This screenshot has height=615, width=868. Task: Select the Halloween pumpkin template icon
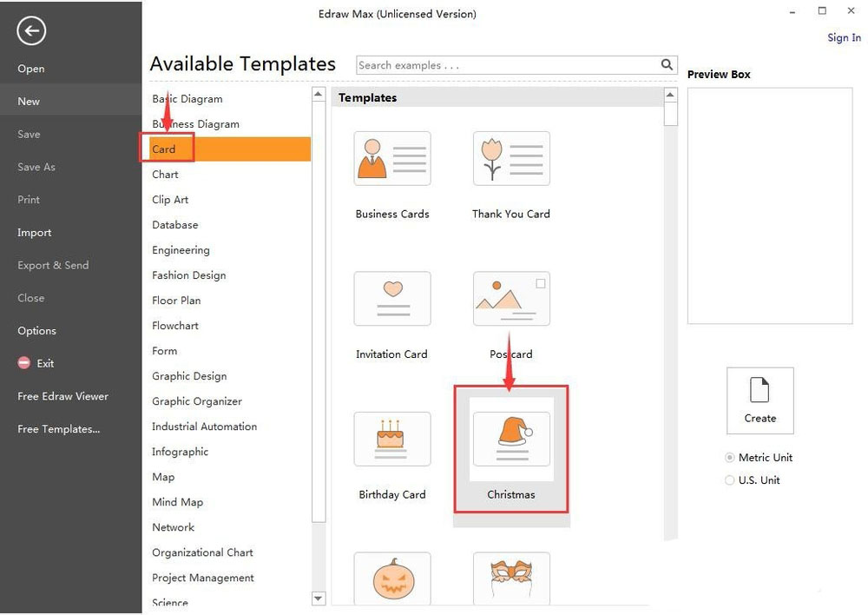pos(392,578)
